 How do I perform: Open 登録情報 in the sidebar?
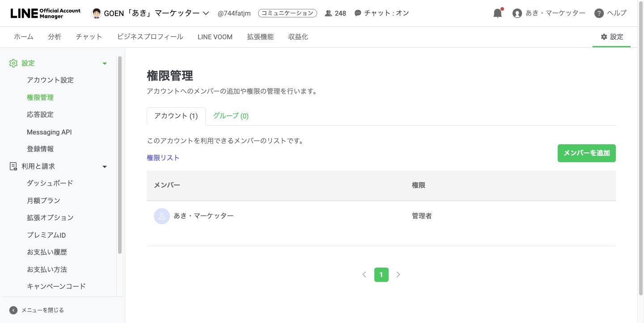coord(40,149)
